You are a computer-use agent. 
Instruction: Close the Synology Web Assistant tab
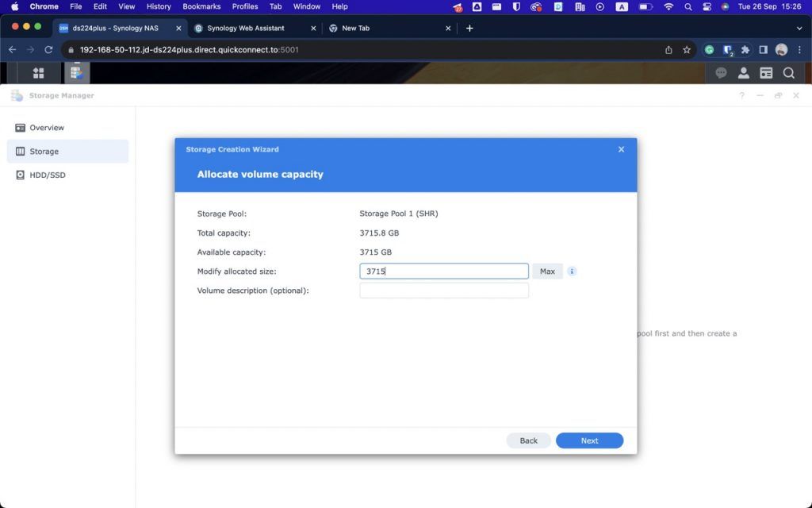[313, 28]
